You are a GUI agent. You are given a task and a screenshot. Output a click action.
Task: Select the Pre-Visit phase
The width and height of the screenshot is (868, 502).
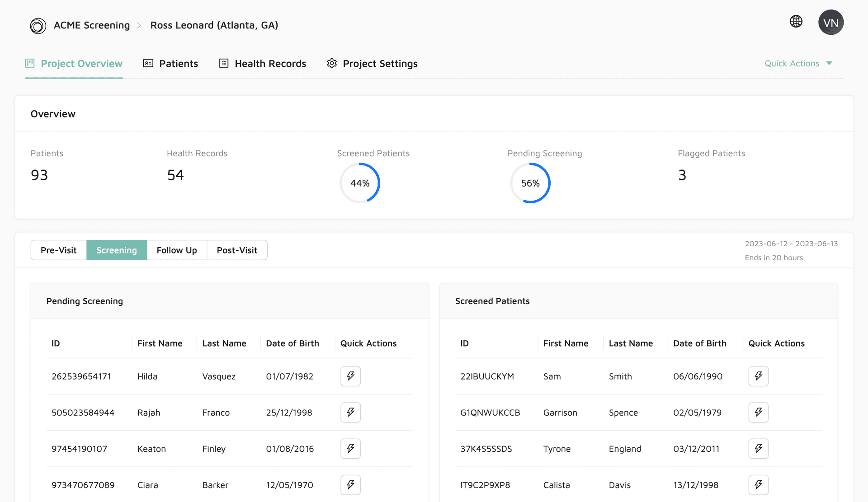point(59,250)
